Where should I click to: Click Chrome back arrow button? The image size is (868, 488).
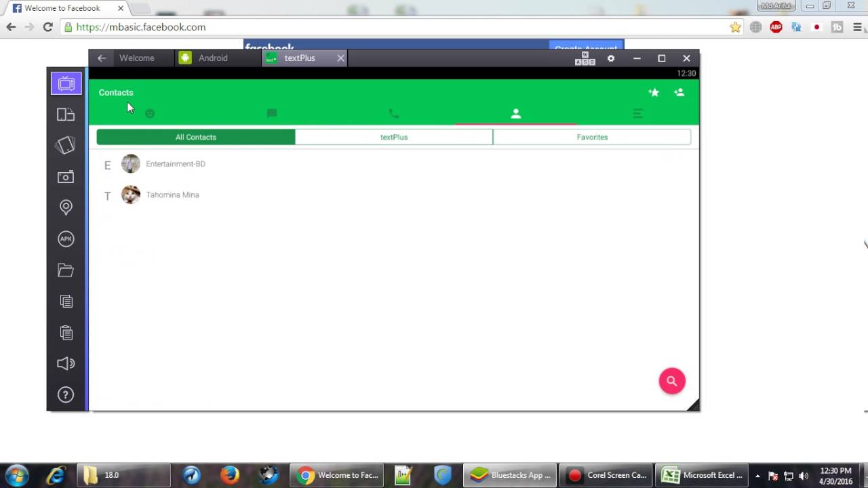click(11, 27)
